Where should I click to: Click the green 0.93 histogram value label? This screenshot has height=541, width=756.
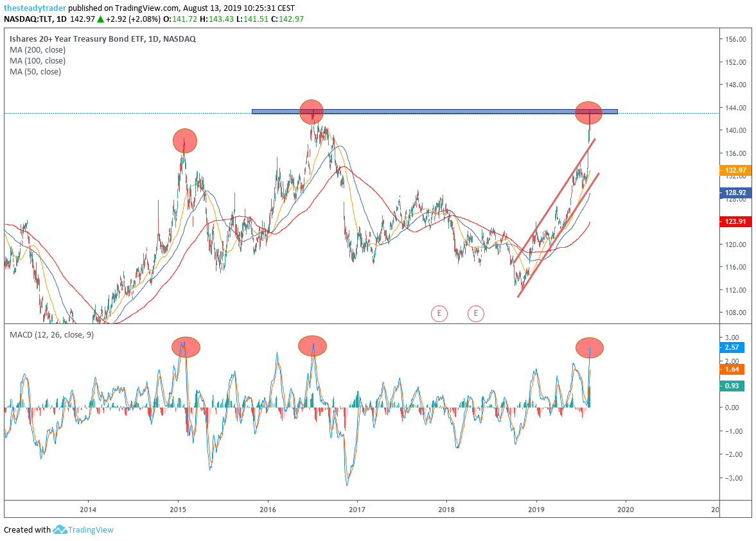[732, 386]
